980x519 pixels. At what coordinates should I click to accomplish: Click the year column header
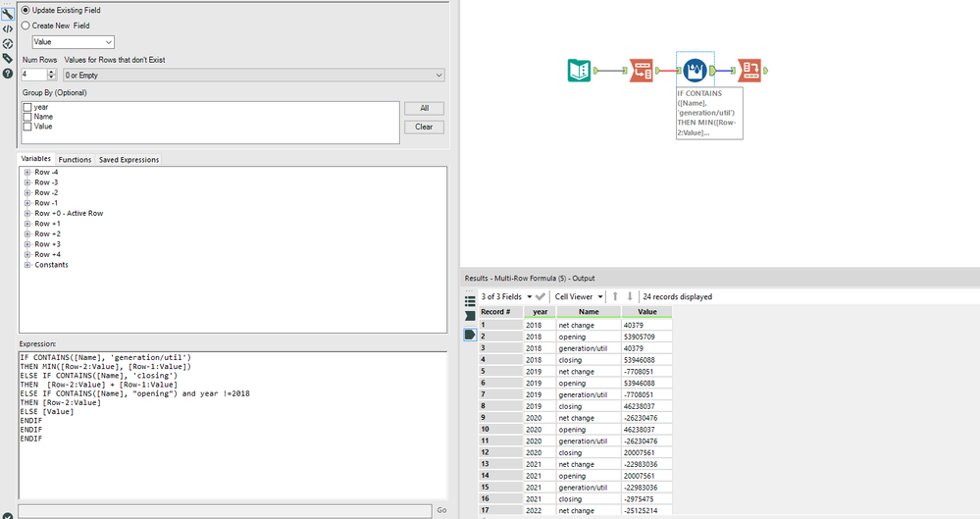tap(540, 312)
